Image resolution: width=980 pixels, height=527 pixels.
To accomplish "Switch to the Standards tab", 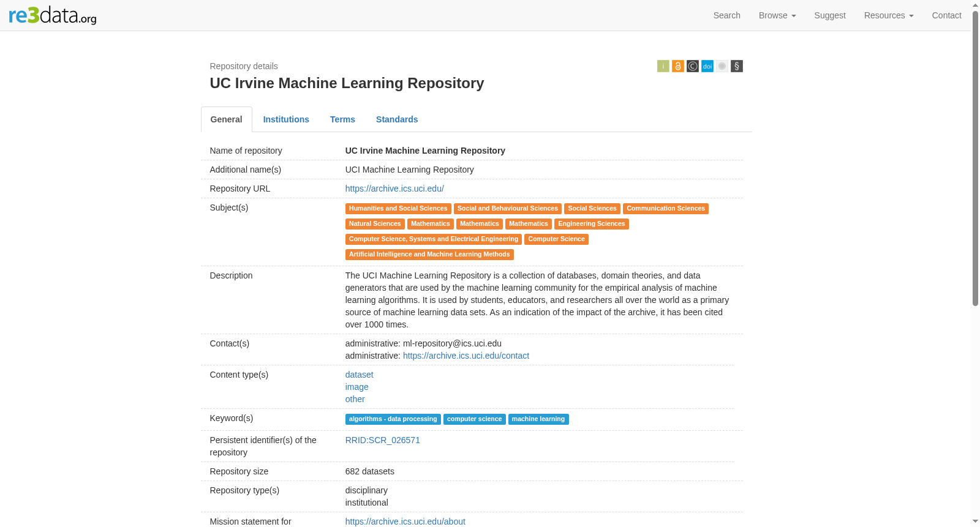I will coord(397,119).
